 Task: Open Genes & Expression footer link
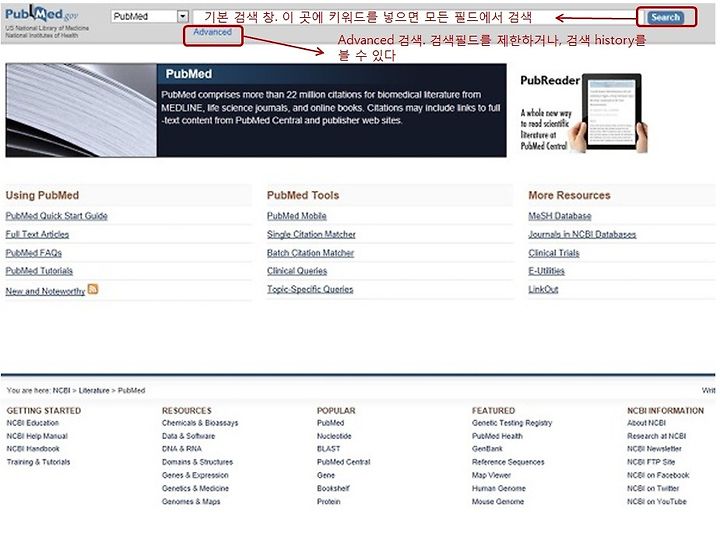195,475
